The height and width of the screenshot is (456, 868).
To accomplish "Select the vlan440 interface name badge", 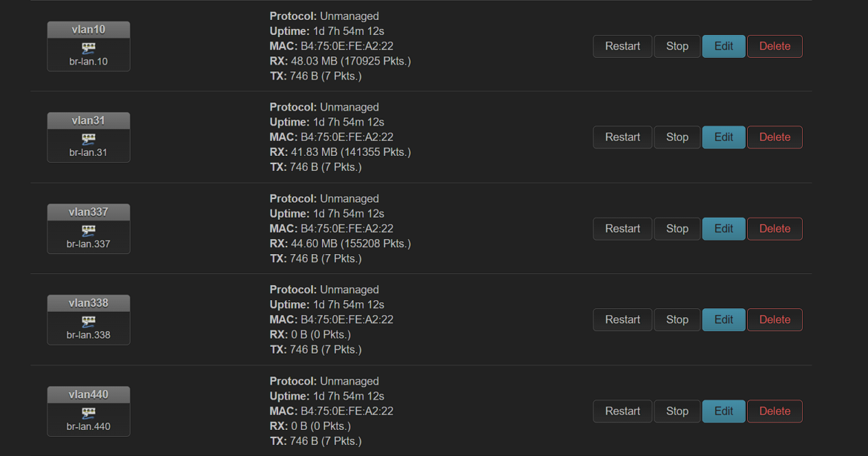I will [88, 394].
